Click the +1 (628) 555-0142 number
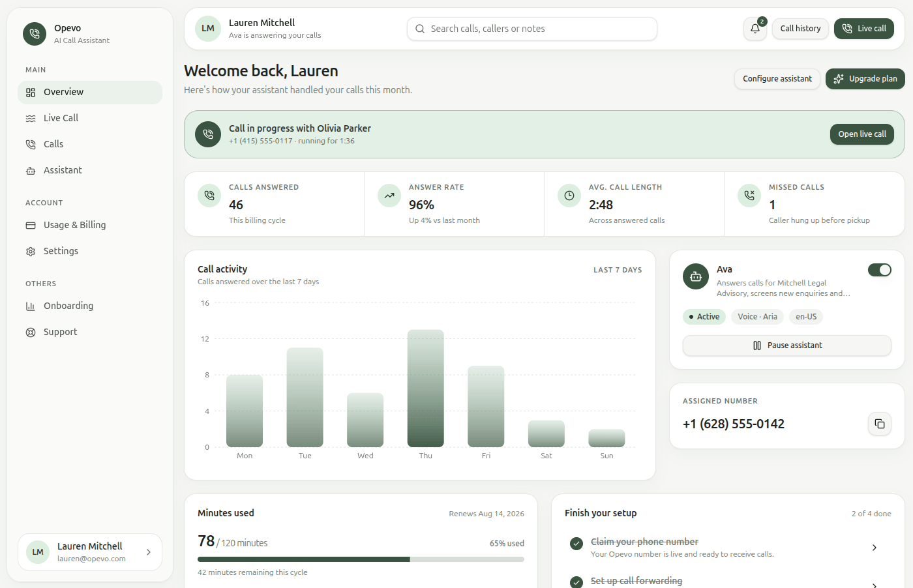The height and width of the screenshot is (588, 913). point(734,424)
